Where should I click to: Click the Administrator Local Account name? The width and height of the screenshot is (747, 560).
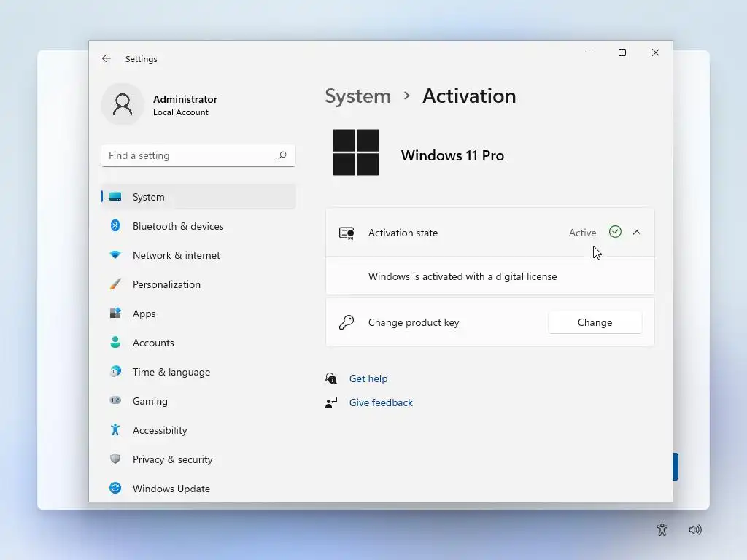185,105
